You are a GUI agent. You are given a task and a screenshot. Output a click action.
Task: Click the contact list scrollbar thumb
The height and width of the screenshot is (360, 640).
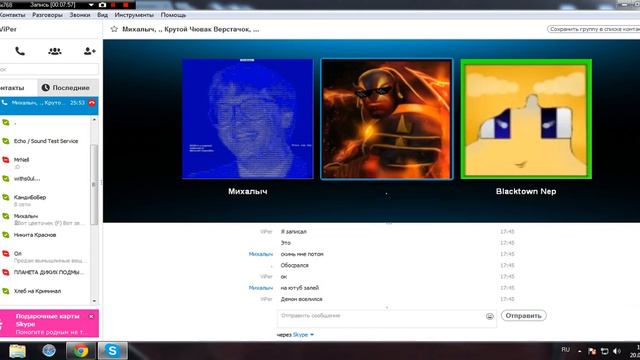94,184
